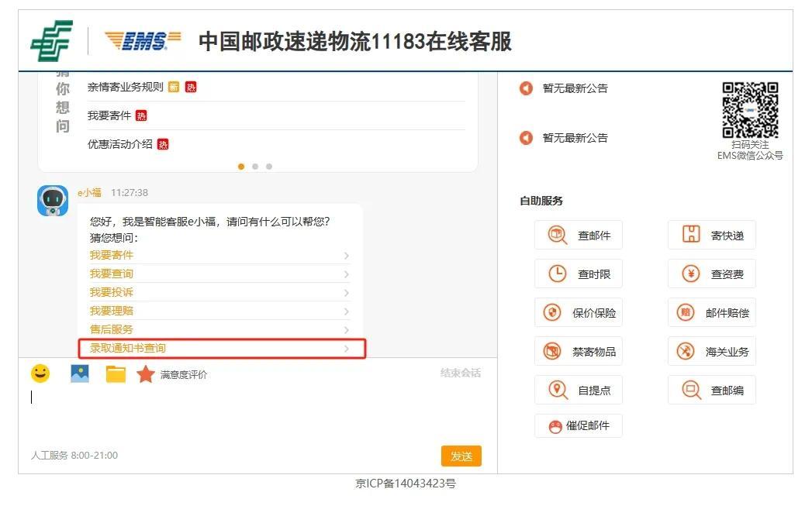Click the 查邮件 package search icon

[x=557, y=236]
